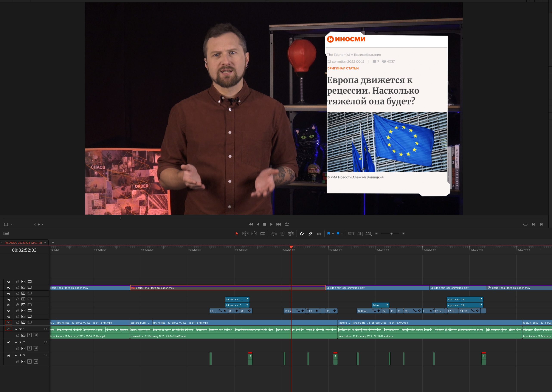Disable the V4 video track
The image size is (552, 392).
[30, 305]
